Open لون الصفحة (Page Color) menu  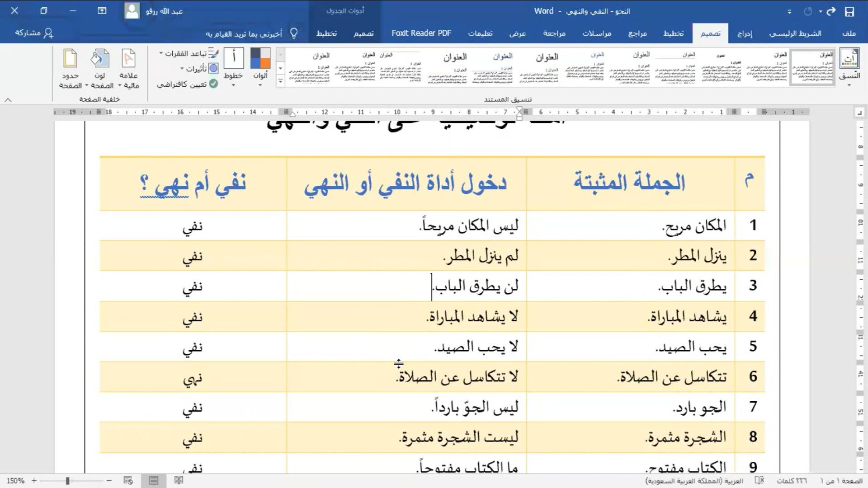tap(100, 69)
